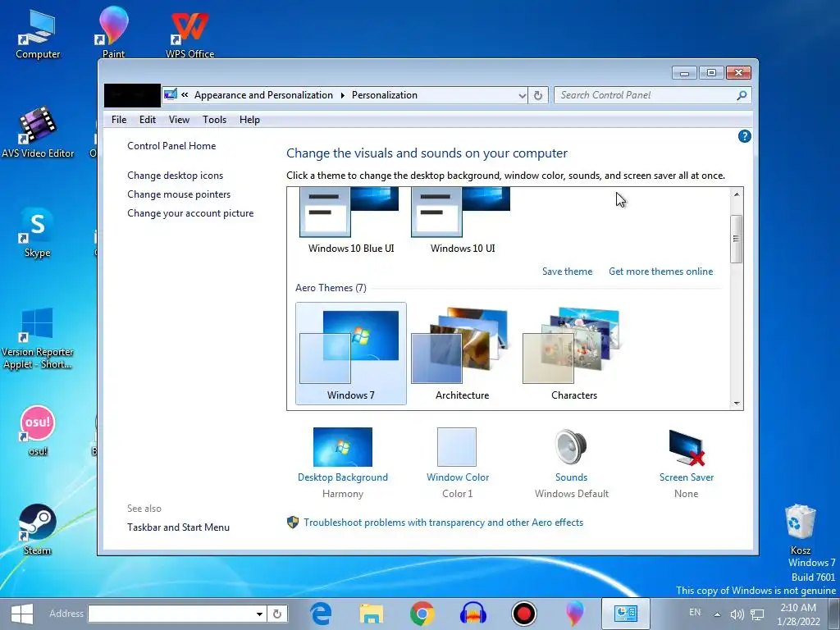Open the File menu

point(119,120)
